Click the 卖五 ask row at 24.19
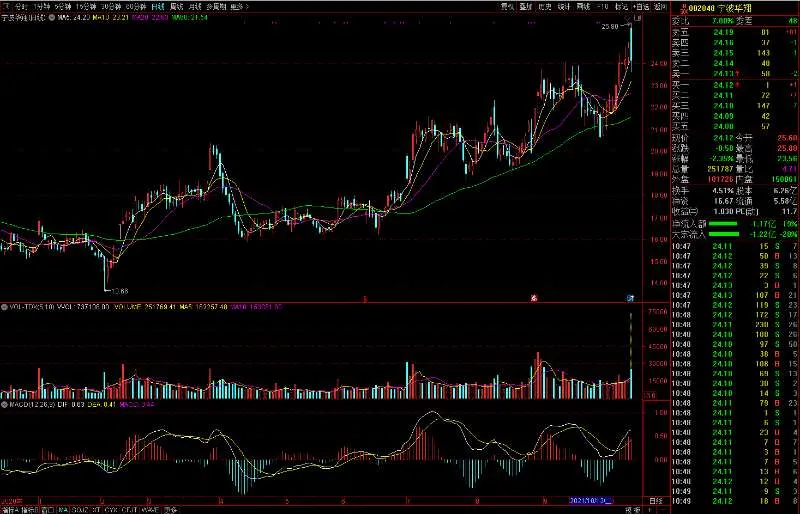 coord(735,33)
